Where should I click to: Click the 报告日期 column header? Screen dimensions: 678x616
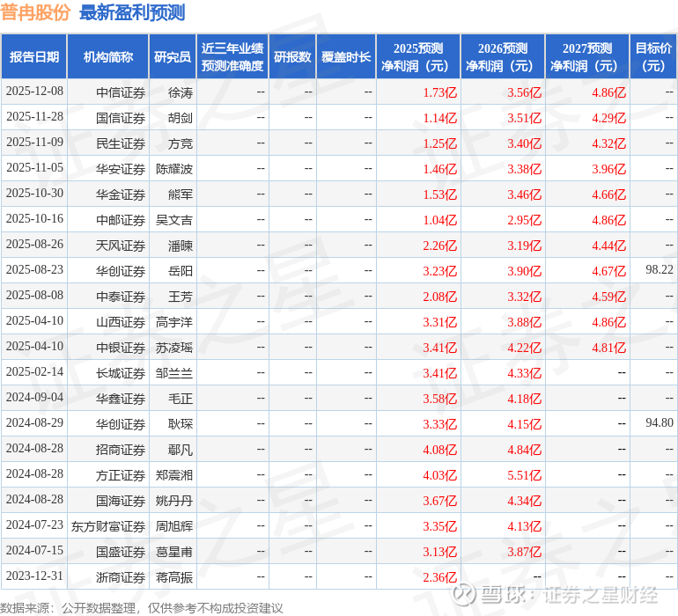pyautogui.click(x=33, y=56)
